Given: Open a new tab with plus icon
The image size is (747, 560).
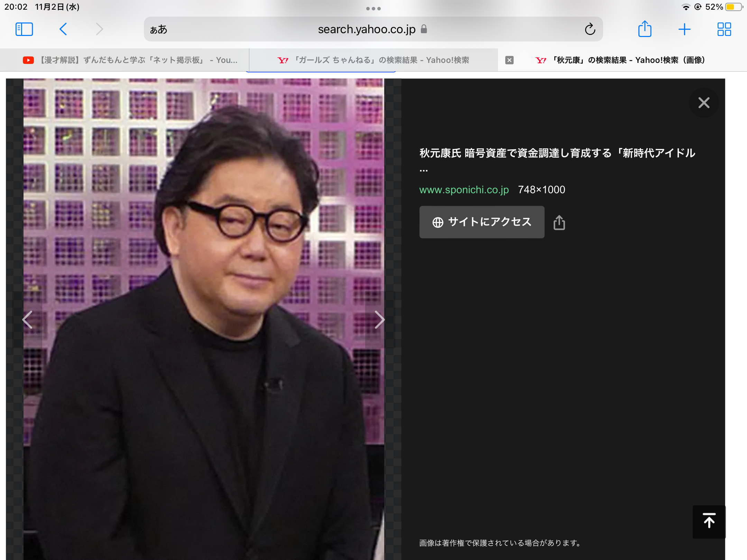Looking at the screenshot, I should click(684, 29).
